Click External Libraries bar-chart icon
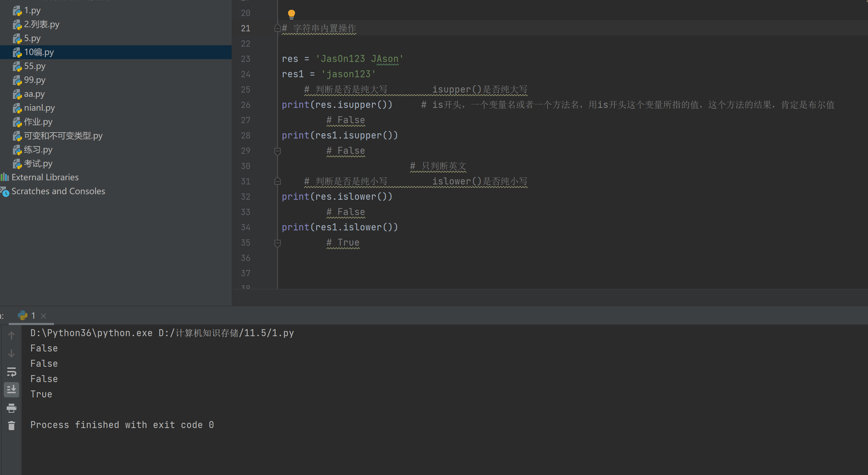 5,177
